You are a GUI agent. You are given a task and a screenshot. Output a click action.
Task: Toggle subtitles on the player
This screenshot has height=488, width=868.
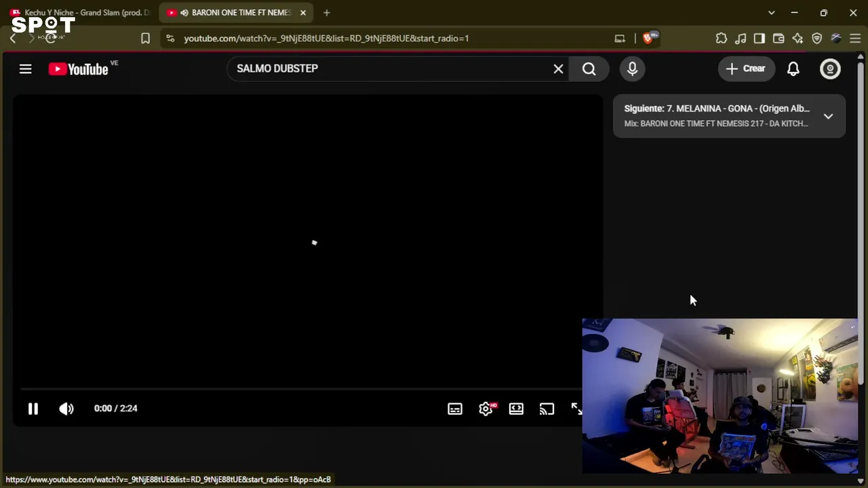click(x=455, y=409)
